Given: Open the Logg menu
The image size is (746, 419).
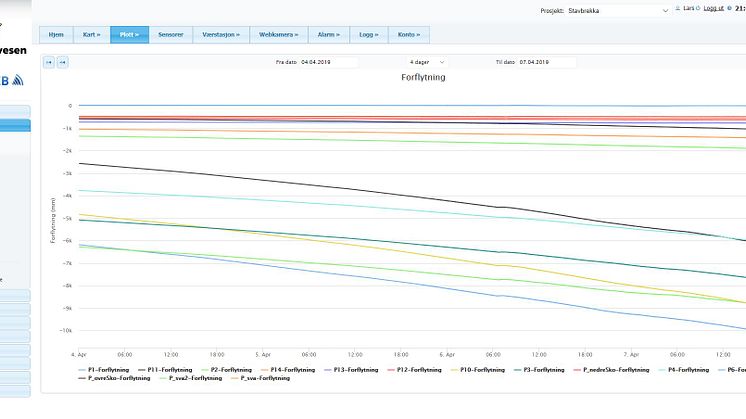Looking at the screenshot, I should (x=369, y=35).
